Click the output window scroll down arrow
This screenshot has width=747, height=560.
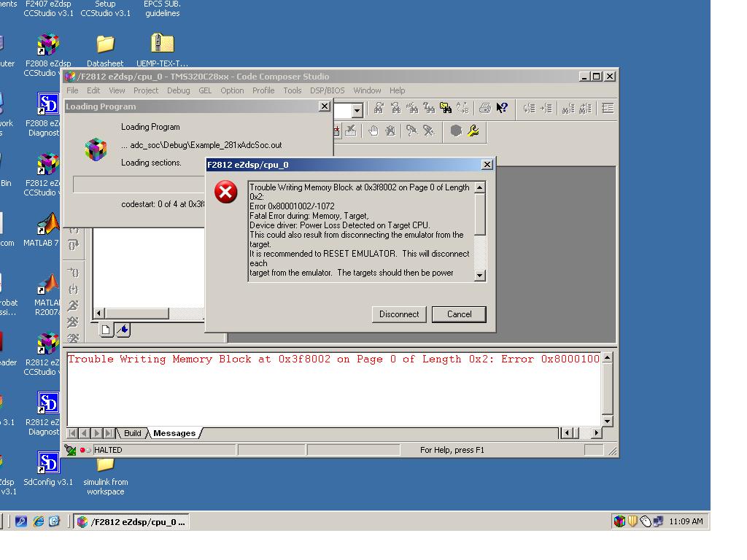tap(607, 421)
